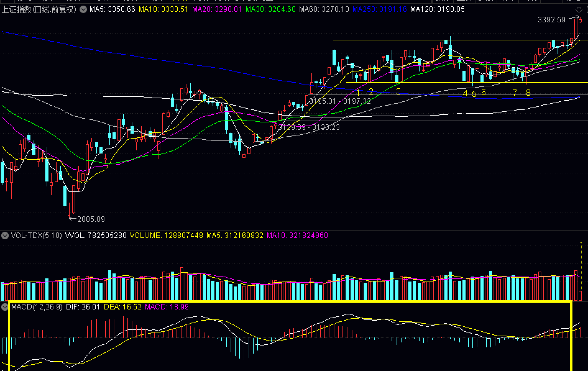The height and width of the screenshot is (371, 588).
Task: Select the MA30: 3284.68 label
Action: pos(270,9)
